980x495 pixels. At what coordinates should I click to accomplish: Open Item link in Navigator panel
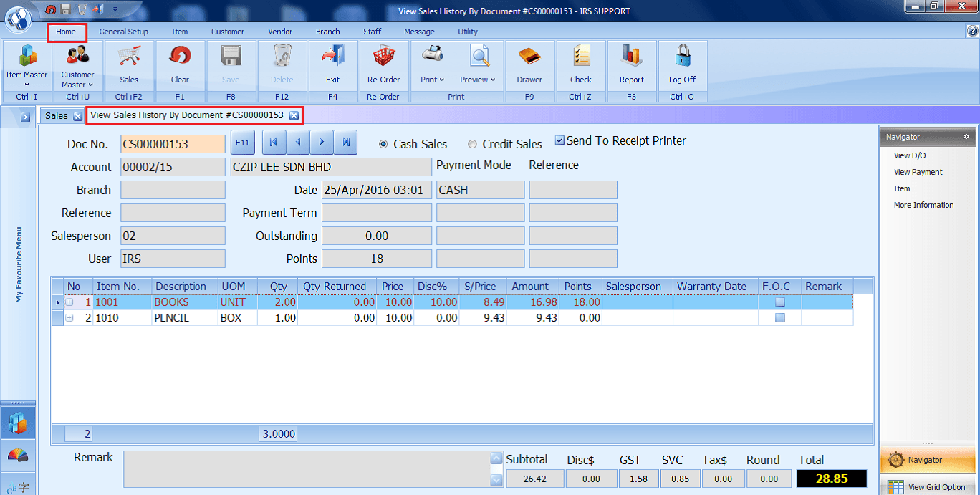(902, 188)
